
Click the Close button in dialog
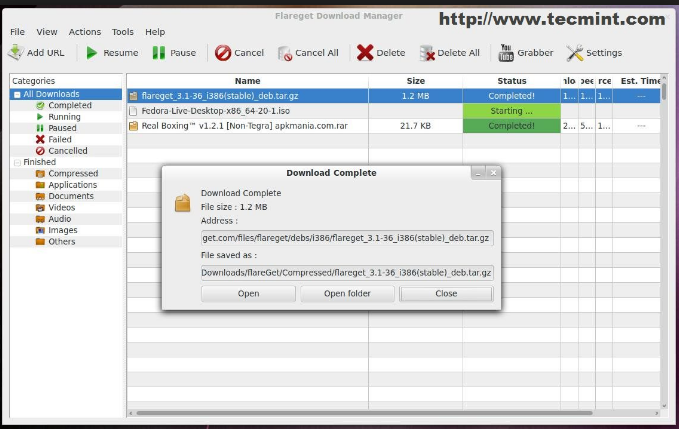click(446, 294)
